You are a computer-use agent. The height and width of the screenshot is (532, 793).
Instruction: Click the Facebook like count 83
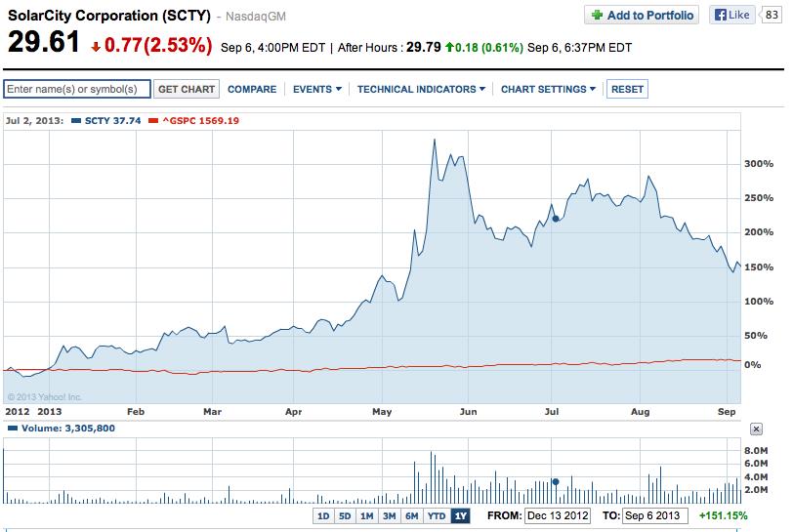[772, 15]
